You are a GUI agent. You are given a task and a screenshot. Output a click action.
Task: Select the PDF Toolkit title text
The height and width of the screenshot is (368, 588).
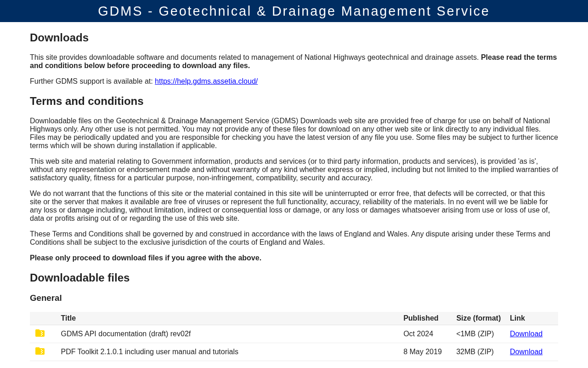(150, 352)
